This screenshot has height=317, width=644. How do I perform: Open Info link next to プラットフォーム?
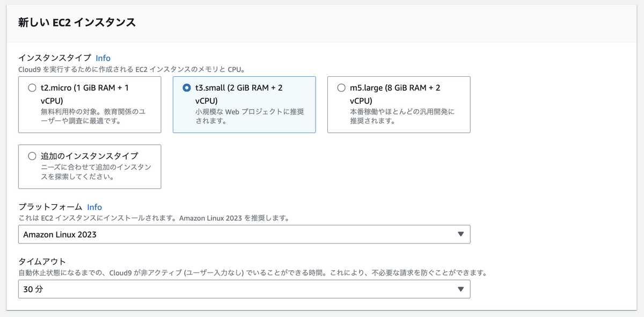pos(94,207)
